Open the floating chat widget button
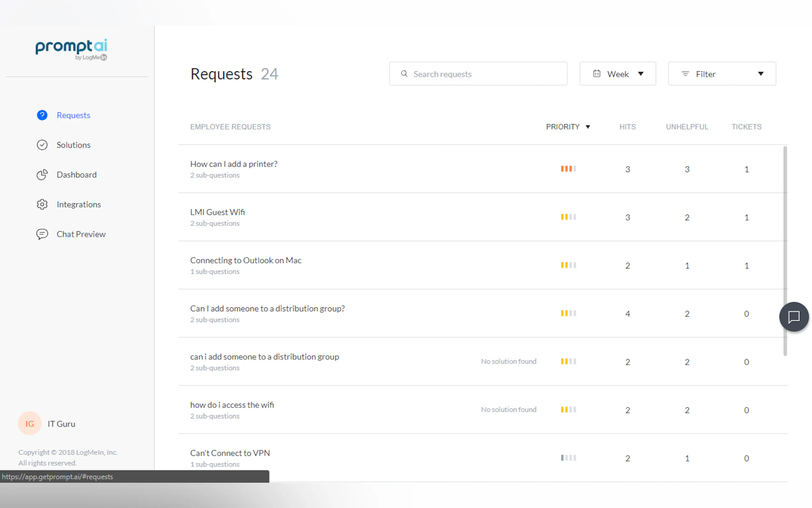The image size is (812, 508). click(x=793, y=316)
